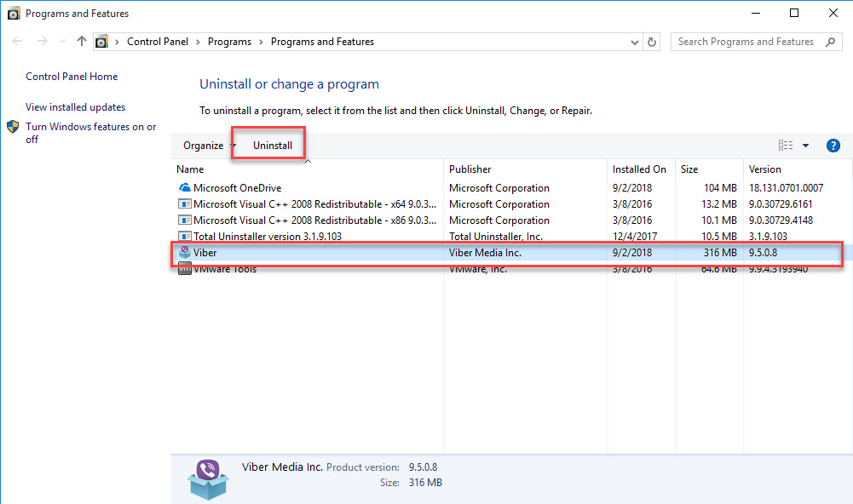Expand the More view options dropdown arrow
This screenshot has height=504, width=853.
tap(805, 146)
